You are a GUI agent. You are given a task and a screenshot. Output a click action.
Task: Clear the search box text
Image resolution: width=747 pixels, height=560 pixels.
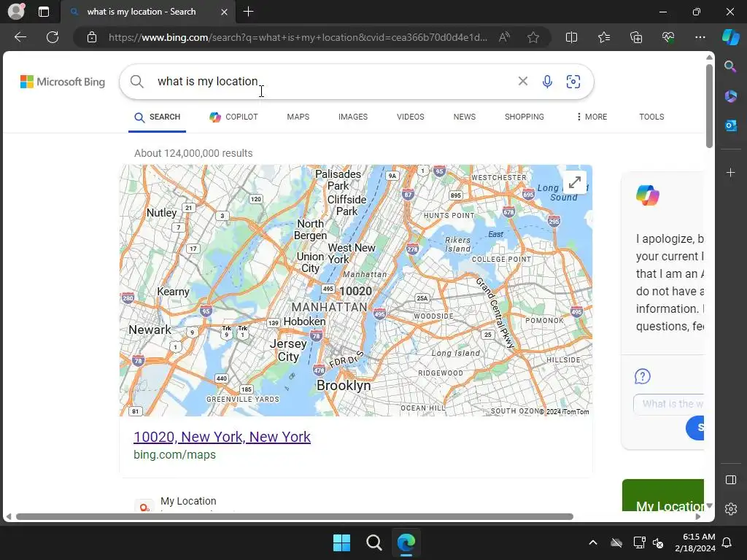pos(522,82)
